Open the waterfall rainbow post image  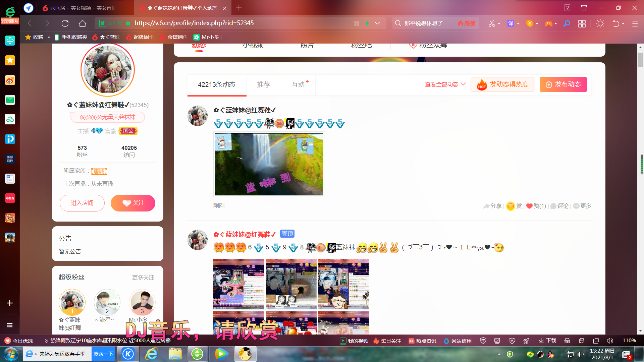tap(269, 164)
